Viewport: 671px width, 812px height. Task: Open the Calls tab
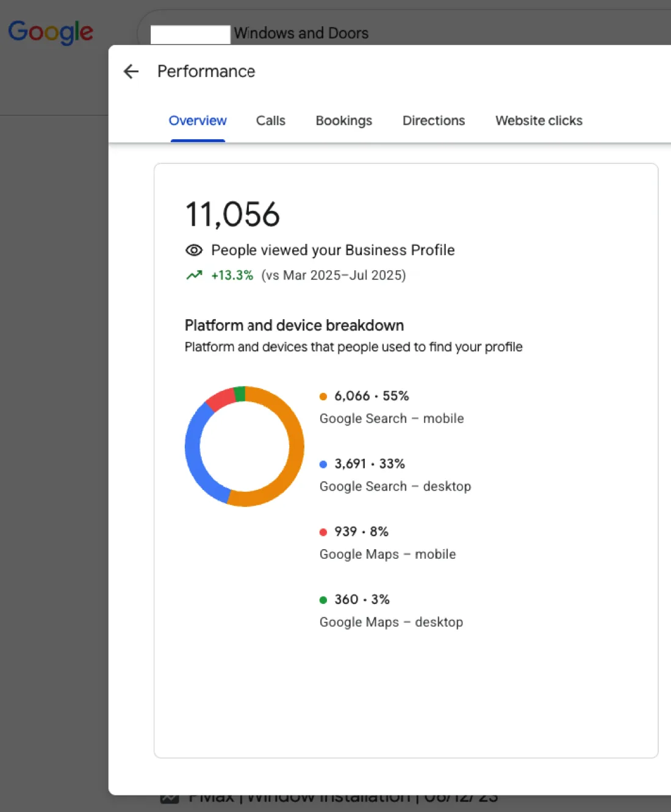(x=271, y=121)
